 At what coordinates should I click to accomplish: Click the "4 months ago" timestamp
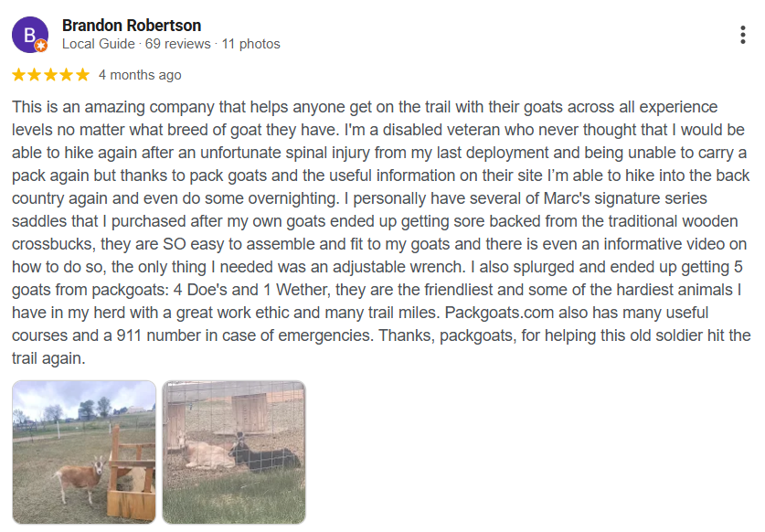coord(140,75)
